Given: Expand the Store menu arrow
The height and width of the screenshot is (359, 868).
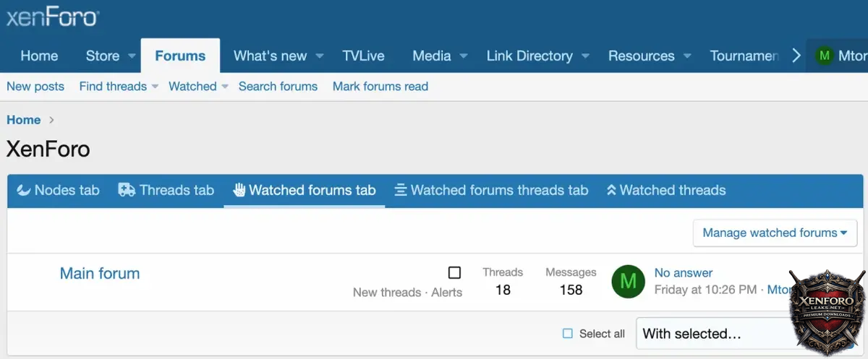Looking at the screenshot, I should tap(132, 56).
